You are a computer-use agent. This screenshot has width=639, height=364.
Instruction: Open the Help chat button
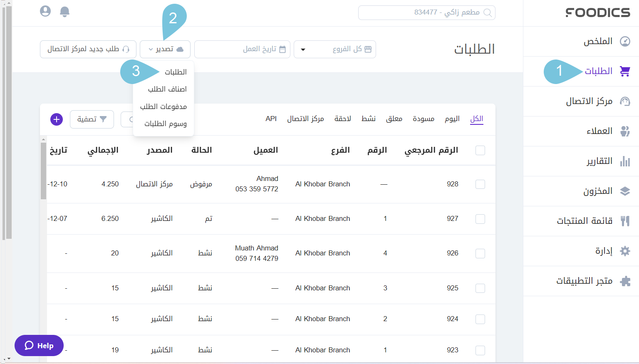click(x=39, y=345)
